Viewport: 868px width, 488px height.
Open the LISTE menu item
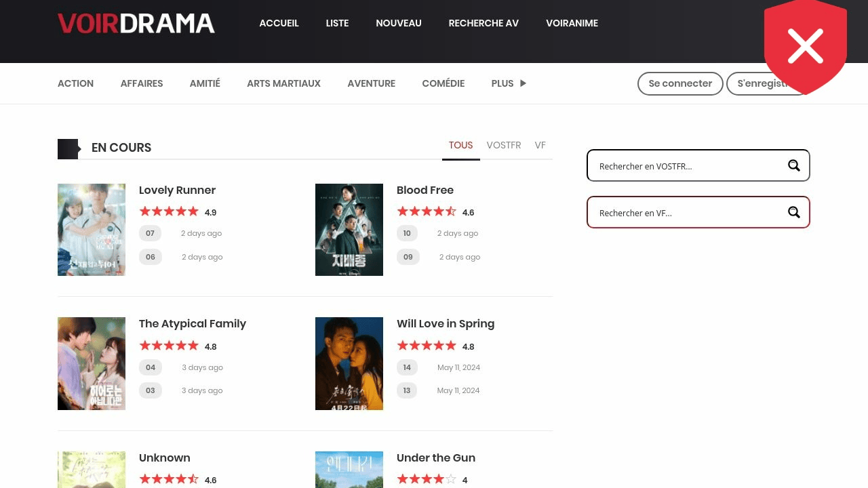(337, 23)
